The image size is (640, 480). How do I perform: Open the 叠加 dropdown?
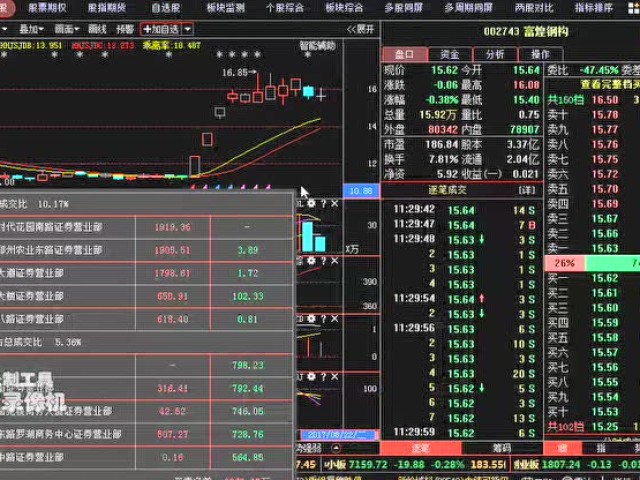31,29
